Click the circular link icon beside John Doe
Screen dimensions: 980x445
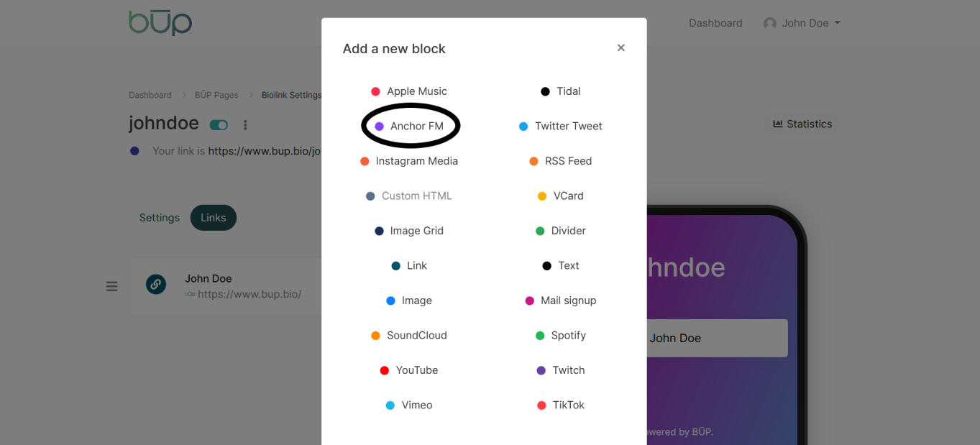pyautogui.click(x=156, y=284)
